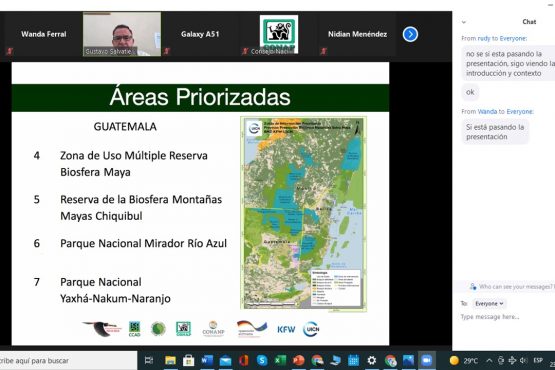This screenshot has width=555, height=370.
Task: Type message here chat input field
Action: tap(507, 317)
